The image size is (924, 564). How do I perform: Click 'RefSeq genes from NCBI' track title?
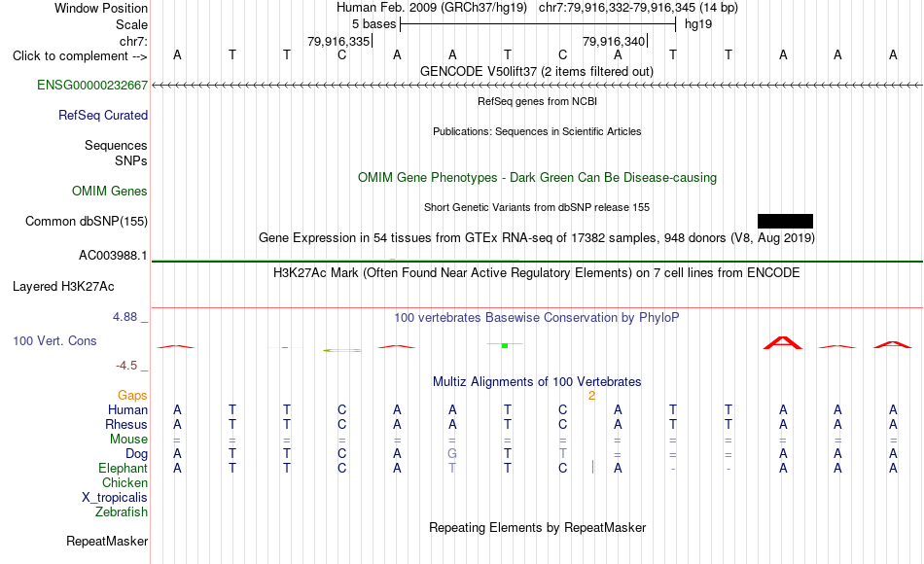point(538,101)
